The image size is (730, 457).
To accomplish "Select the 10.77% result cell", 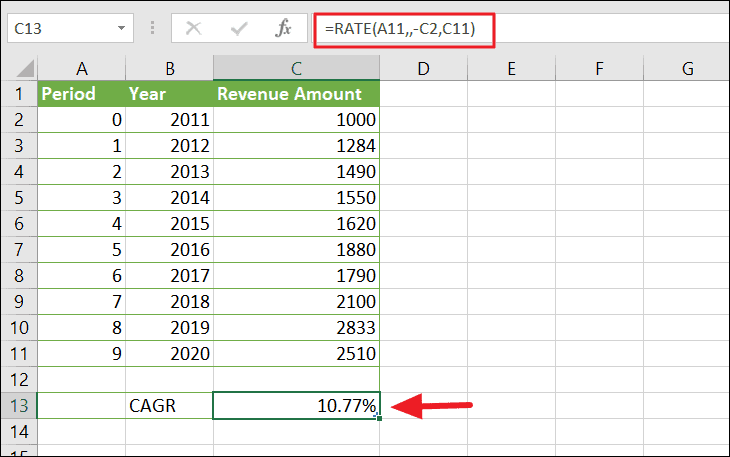I will point(297,406).
